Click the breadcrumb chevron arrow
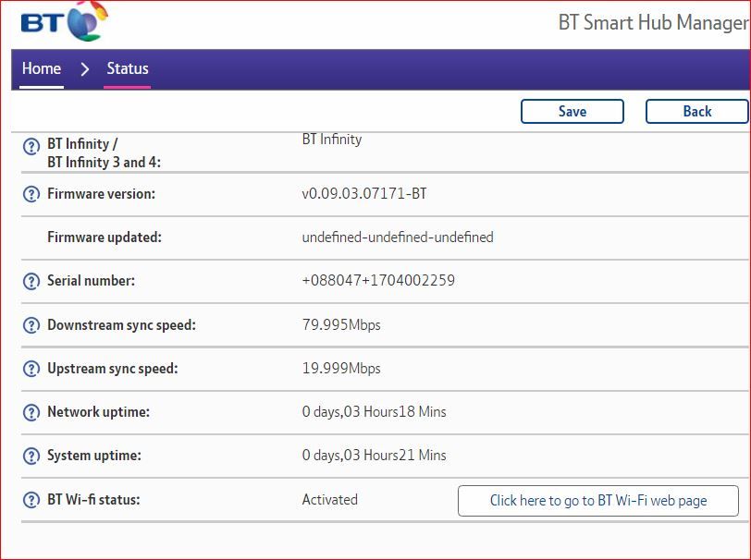The width and height of the screenshot is (751, 560). click(85, 69)
